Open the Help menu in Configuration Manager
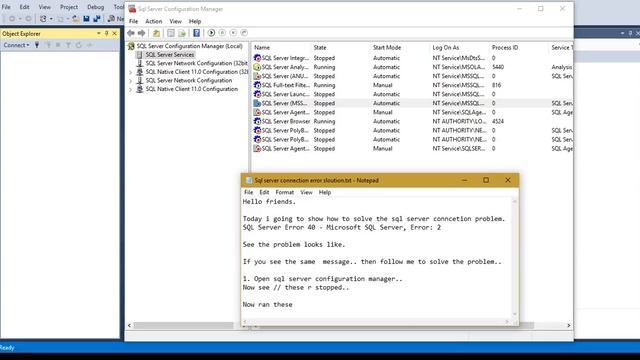Viewport: 640px width, 360px height. [x=195, y=21]
